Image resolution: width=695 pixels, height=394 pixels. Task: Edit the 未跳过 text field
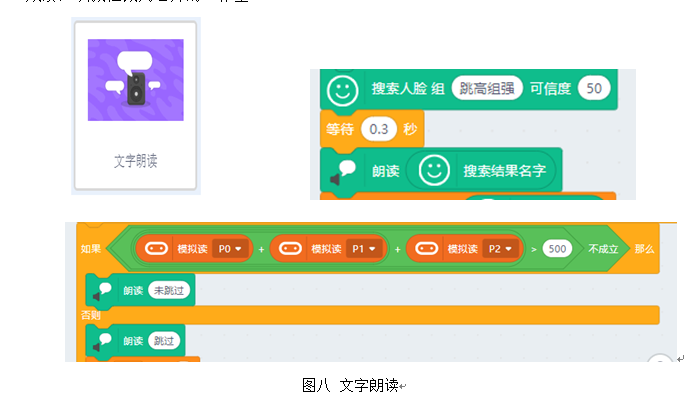(169, 291)
